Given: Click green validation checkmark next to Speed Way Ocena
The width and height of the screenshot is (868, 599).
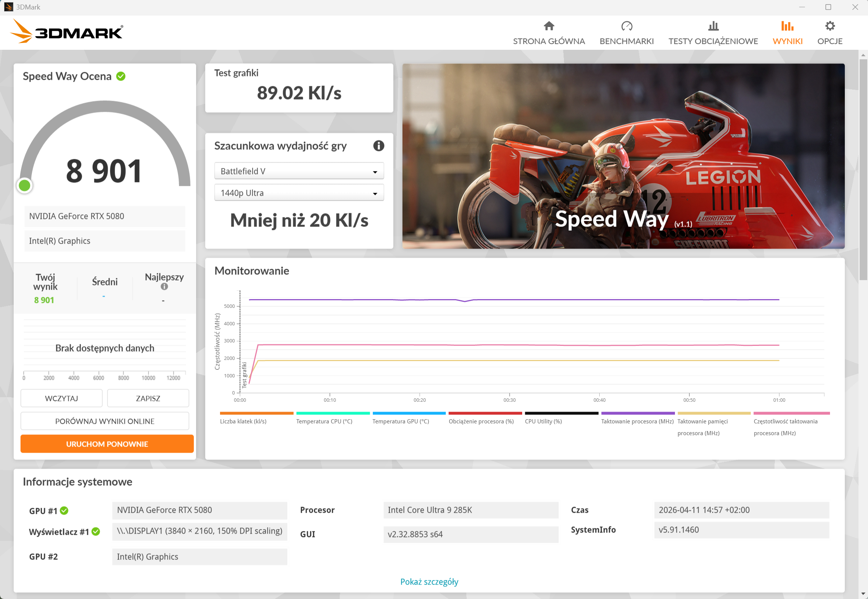Looking at the screenshot, I should (121, 76).
